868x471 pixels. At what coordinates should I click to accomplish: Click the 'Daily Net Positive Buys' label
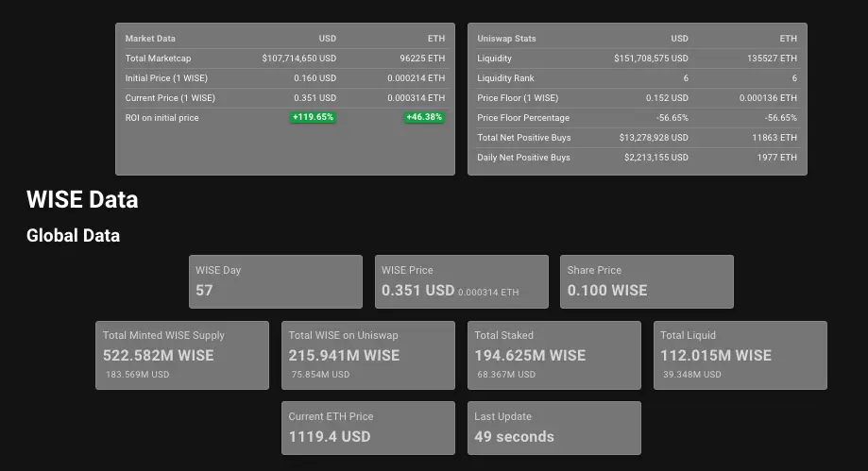[523, 158]
